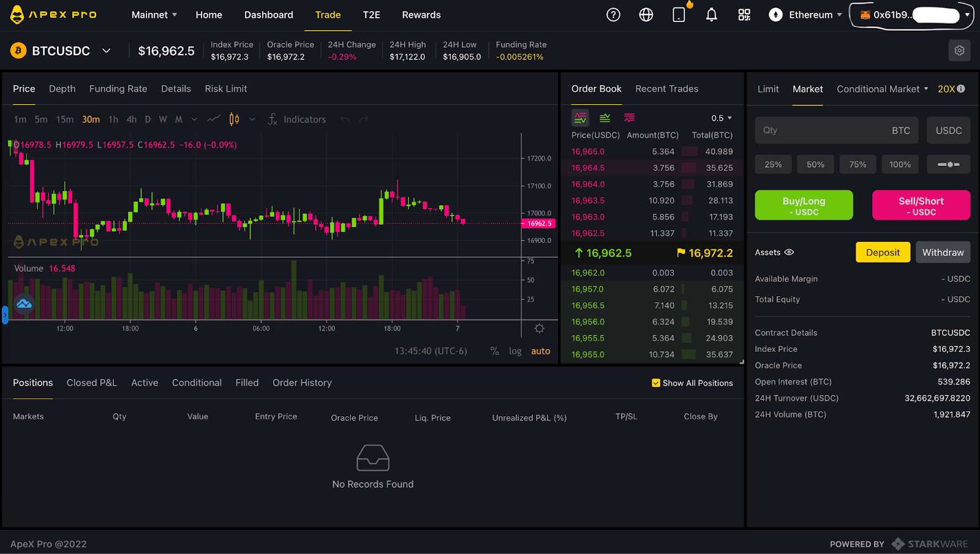
Task: Select the 1h chart timeframe
Action: pos(113,119)
